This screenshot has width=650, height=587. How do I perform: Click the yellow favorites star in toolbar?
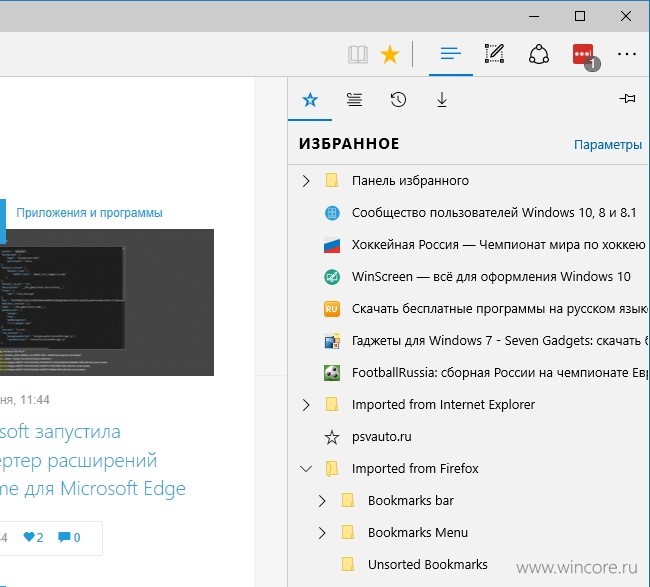390,54
